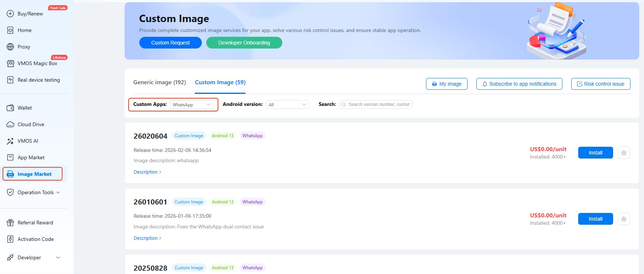Click image version number 26020604

pyautogui.click(x=150, y=136)
